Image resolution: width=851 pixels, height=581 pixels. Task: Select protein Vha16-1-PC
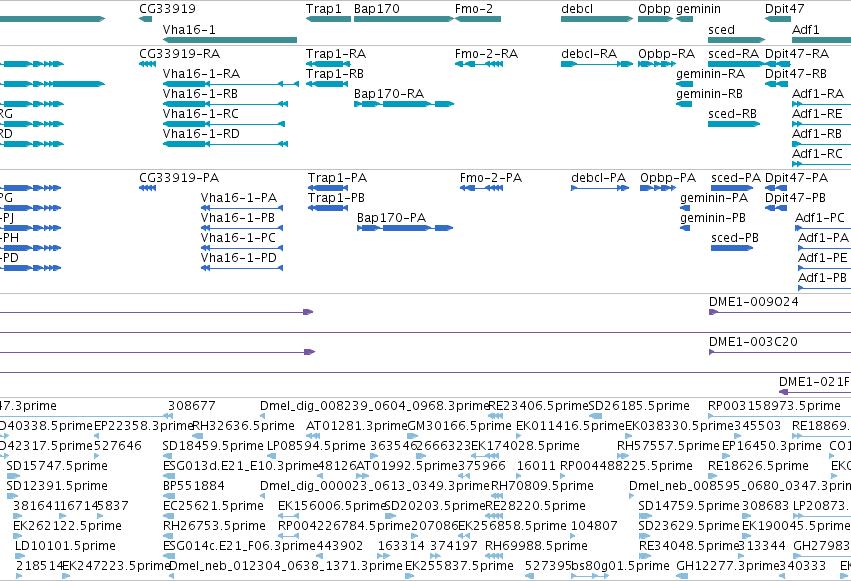(242, 248)
